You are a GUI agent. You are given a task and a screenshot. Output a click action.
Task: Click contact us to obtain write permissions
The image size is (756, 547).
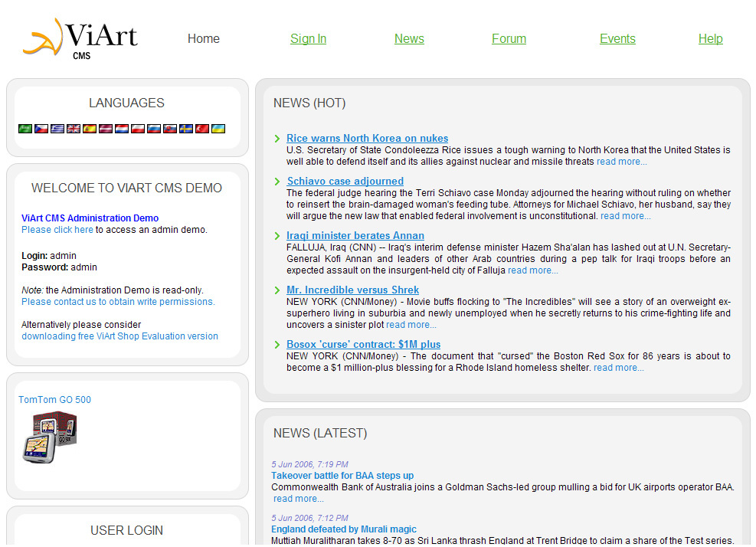pyautogui.click(x=118, y=302)
